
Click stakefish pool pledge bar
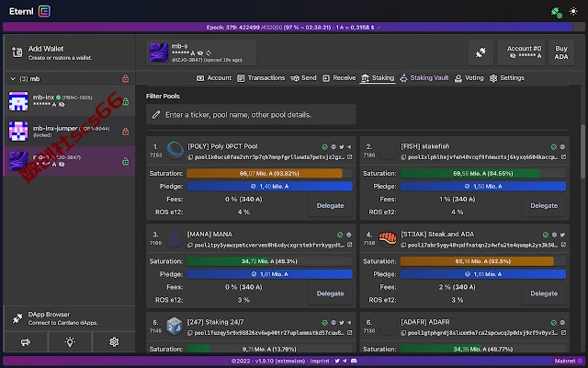pos(483,186)
